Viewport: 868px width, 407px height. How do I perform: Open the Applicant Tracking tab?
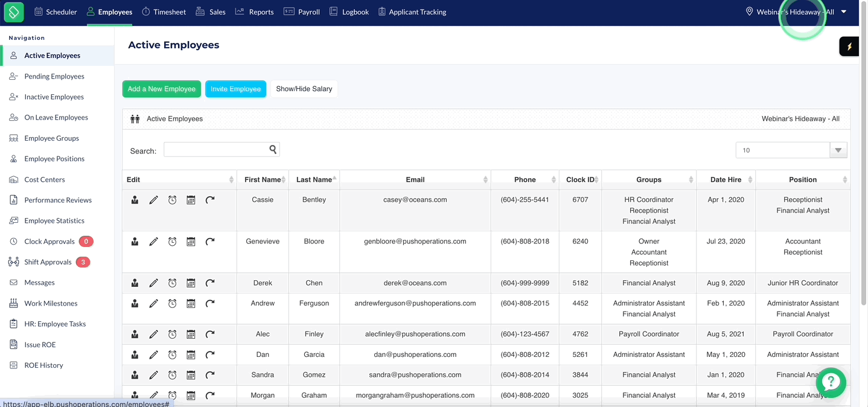pyautogui.click(x=412, y=11)
